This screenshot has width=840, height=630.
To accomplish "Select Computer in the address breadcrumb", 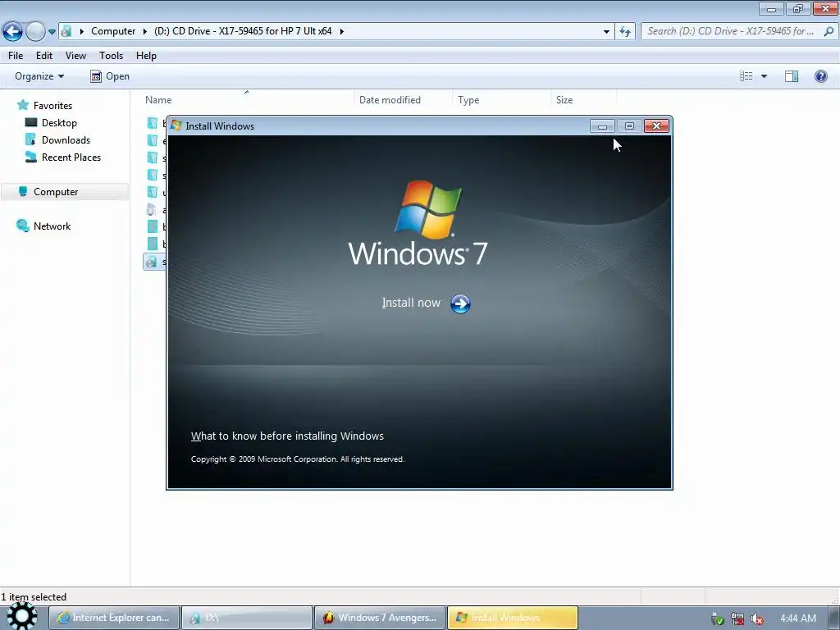I will click(113, 31).
